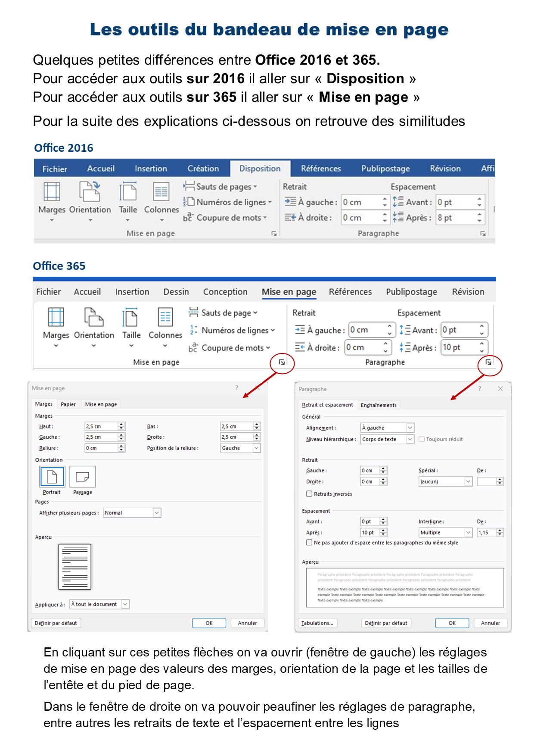Expand the Spécial retrait dropdown

pos(445,481)
